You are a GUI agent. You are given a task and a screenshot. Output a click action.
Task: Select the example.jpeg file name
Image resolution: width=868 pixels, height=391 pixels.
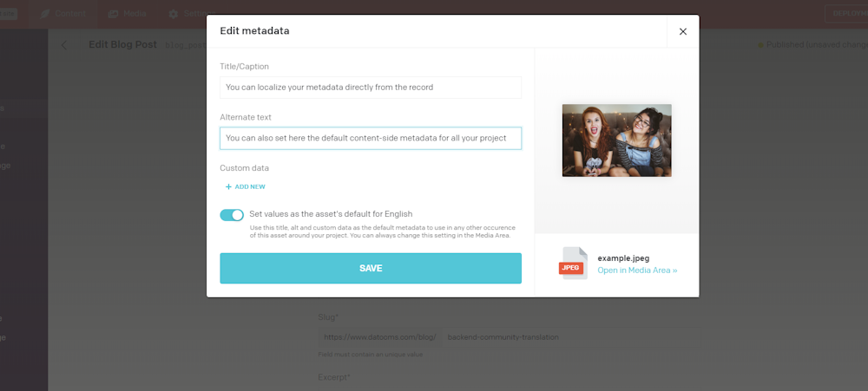pyautogui.click(x=623, y=257)
